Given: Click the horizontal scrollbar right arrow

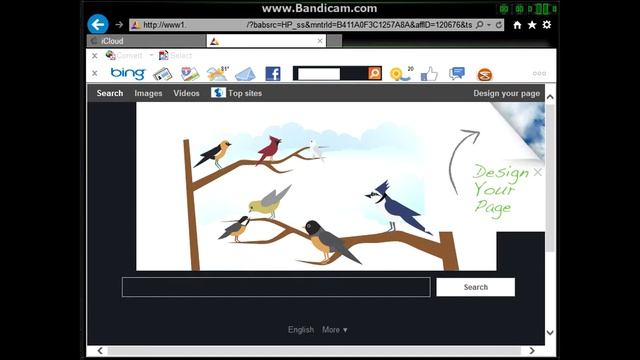Looking at the screenshot, I should click(x=532, y=351).
